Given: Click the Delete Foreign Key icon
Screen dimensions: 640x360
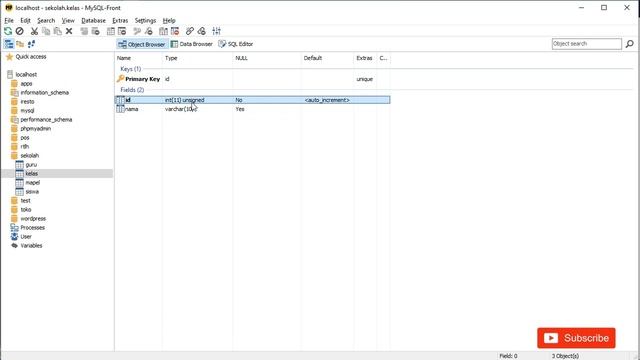Looking at the screenshot, I should click(202, 31).
